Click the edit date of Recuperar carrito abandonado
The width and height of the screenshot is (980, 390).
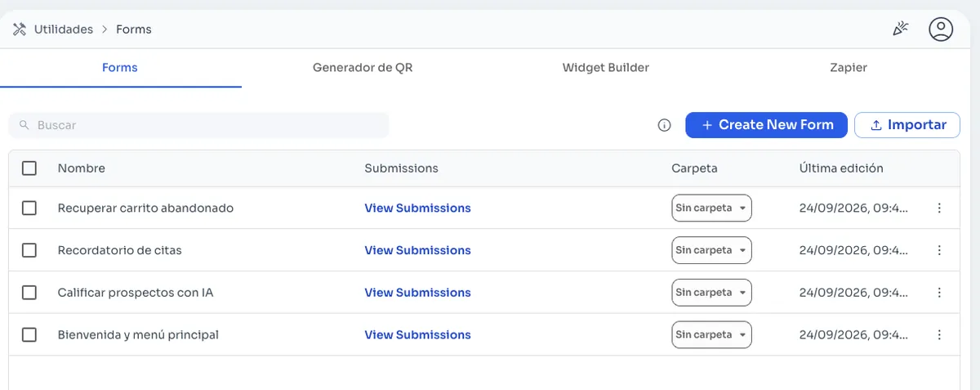click(853, 208)
